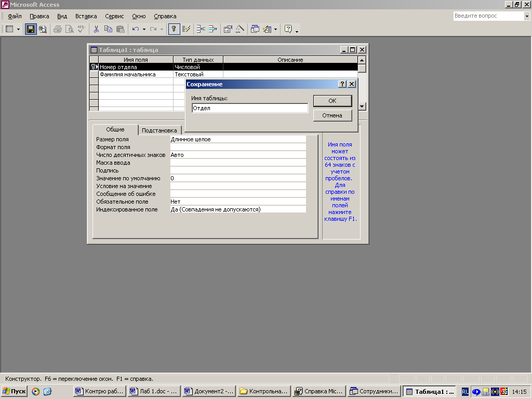Click the row selector with key icon
This screenshot has height=399, width=532.
click(x=94, y=67)
